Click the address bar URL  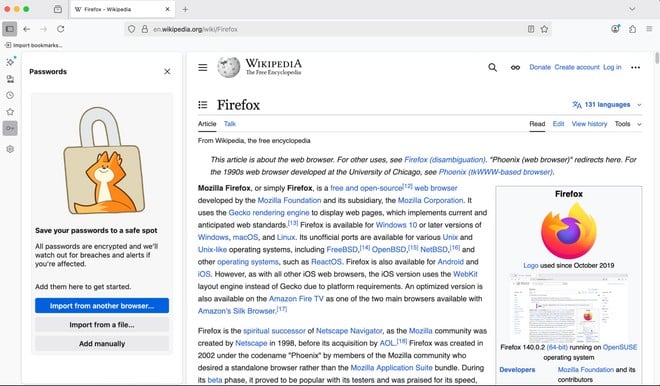tap(195, 29)
